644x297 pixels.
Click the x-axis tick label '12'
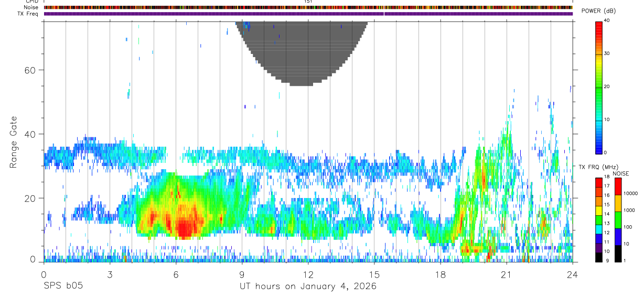[x=308, y=274]
